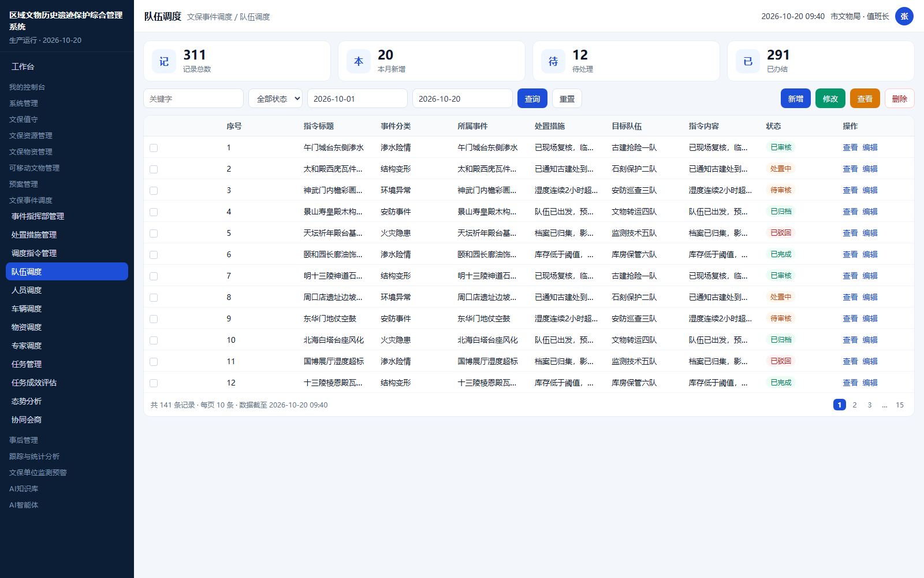Jump to page 15 in the pagination
This screenshot has width=924, height=578.
click(900, 405)
